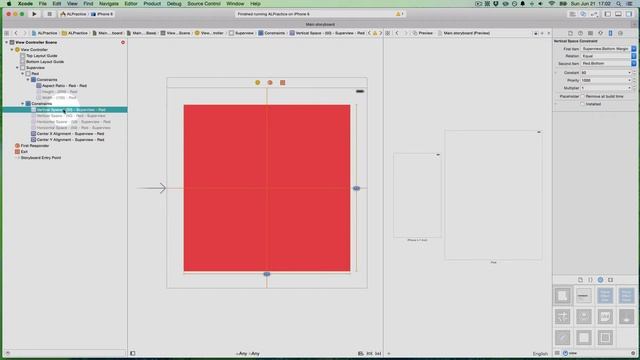Open the Source Control menu
Image resolution: width=640 pixels, height=360 pixels.
204,4
